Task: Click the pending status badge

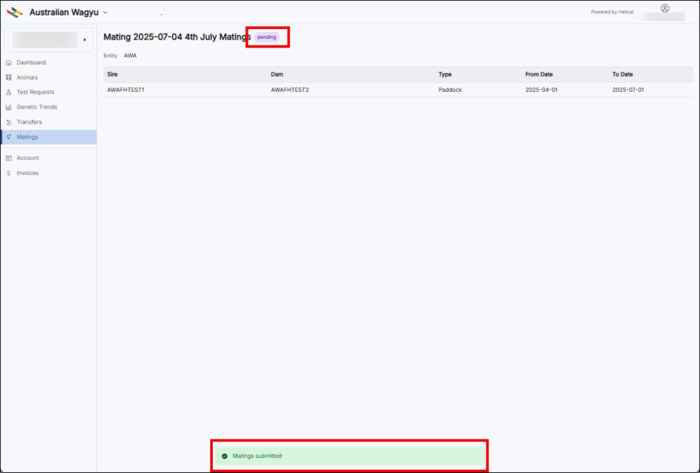Action: coord(267,37)
